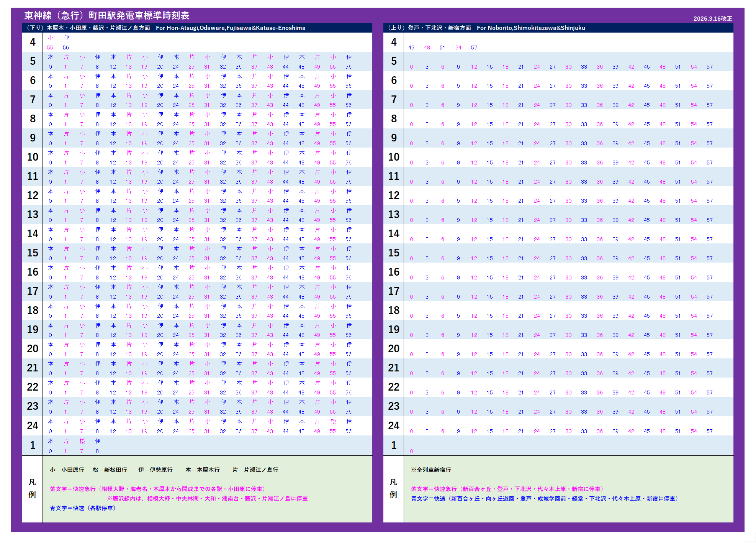756x542 pixels.
Task: Click the timetable title 東神線（急行）町田駅発電車標準時刻表
Action: [107, 16]
